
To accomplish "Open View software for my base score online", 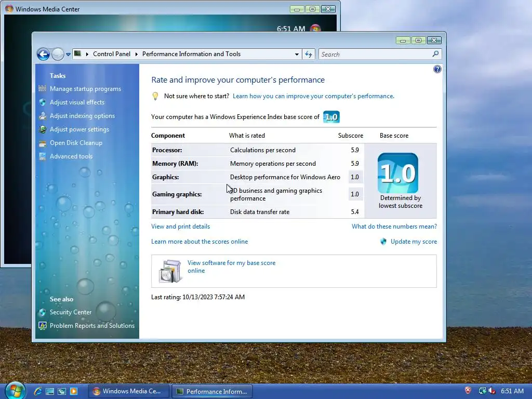I will tap(231, 267).
